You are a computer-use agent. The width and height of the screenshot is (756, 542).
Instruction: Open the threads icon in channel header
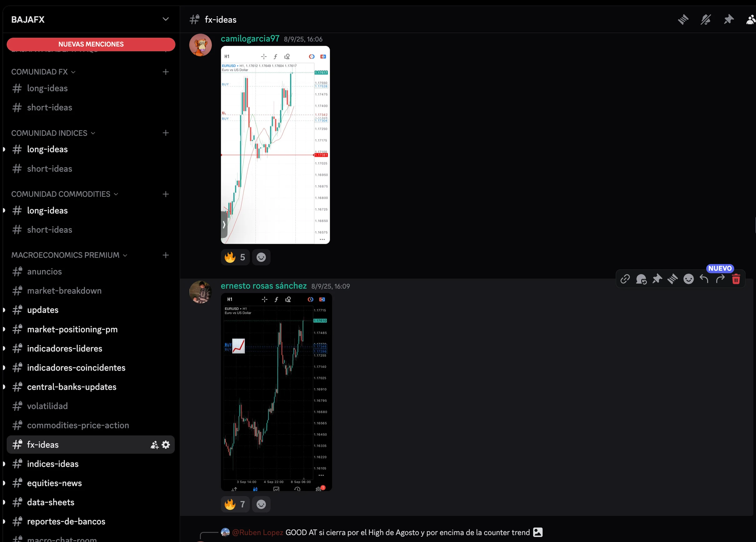coord(683,20)
